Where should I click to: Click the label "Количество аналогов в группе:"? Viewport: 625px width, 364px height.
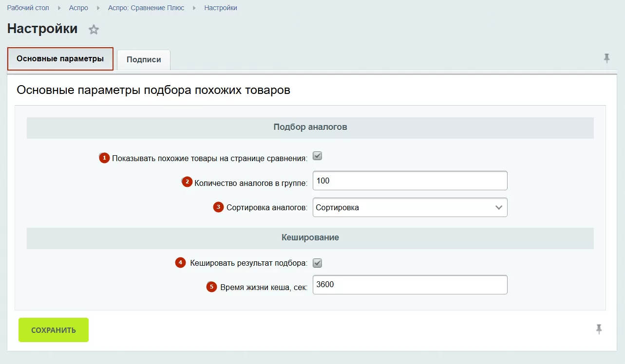coord(251,183)
